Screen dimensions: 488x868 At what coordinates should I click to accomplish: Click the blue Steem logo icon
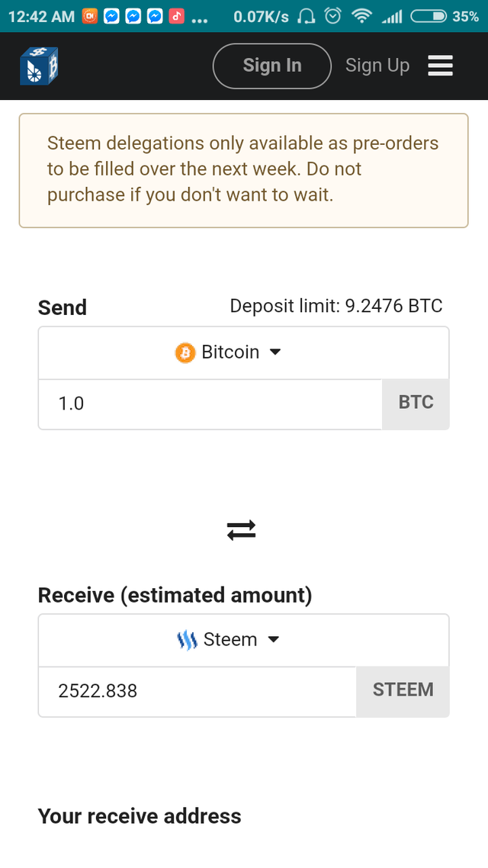(x=187, y=640)
